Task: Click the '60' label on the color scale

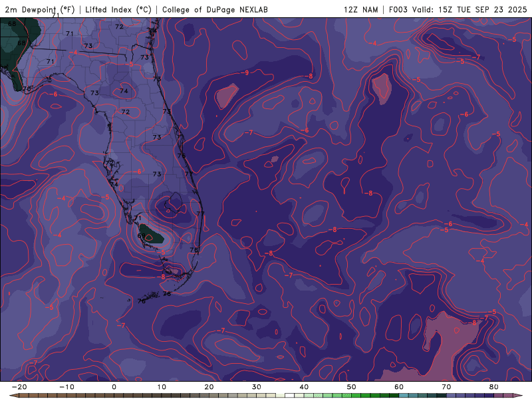Action: pyautogui.click(x=399, y=387)
